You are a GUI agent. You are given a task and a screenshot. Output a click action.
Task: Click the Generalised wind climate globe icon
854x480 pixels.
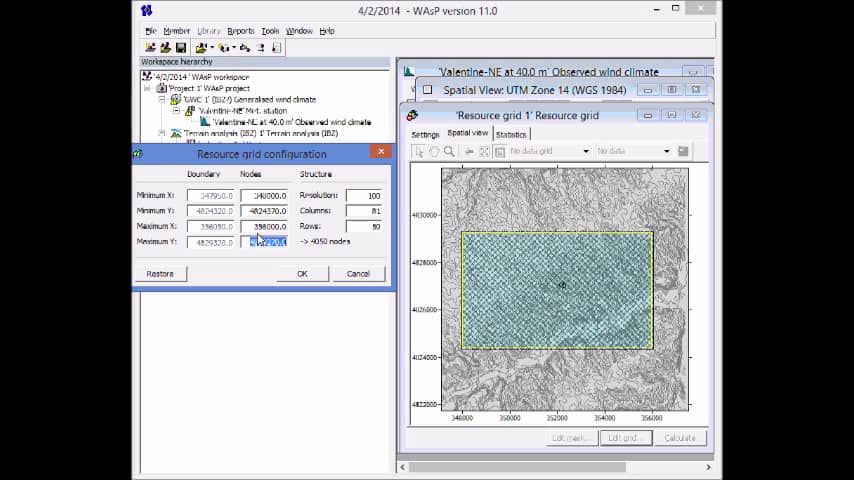tap(175, 100)
